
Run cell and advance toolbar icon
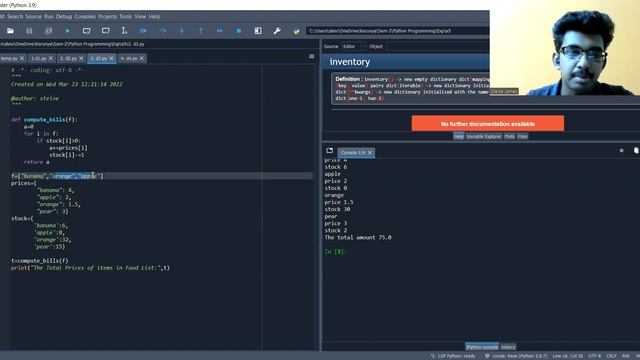point(105,31)
